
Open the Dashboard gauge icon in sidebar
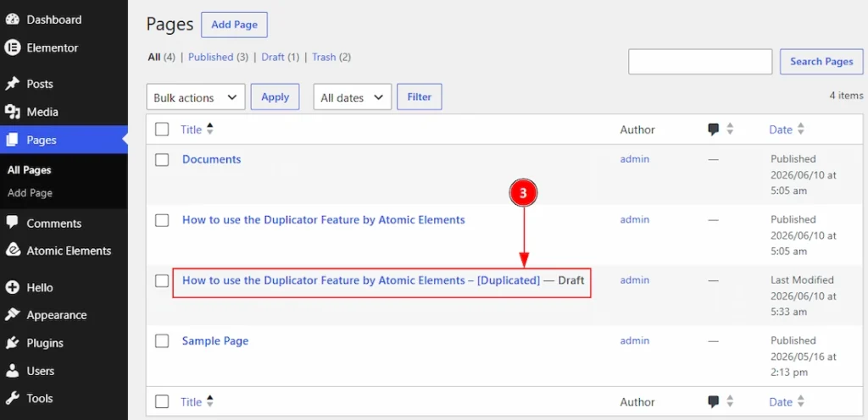(x=12, y=19)
